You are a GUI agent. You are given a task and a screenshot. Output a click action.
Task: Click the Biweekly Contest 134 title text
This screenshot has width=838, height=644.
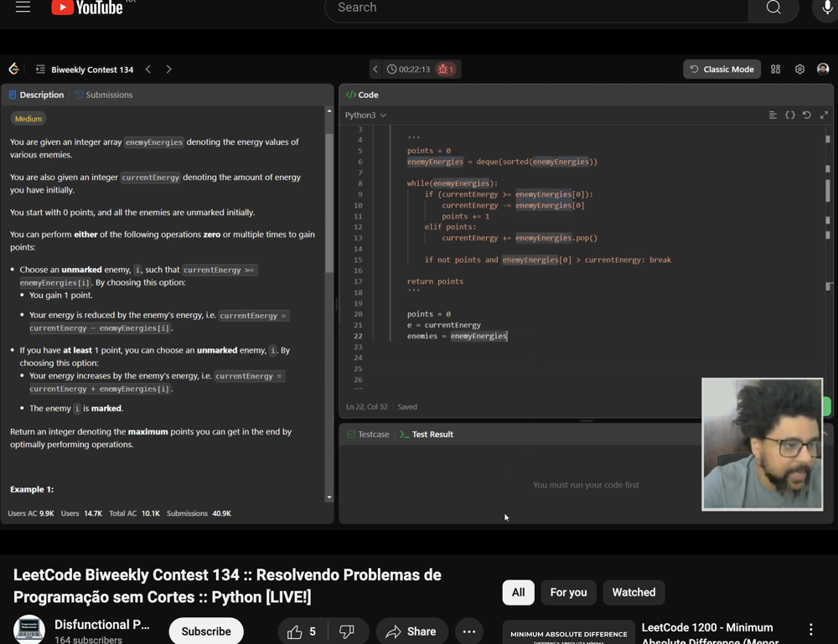92,70
